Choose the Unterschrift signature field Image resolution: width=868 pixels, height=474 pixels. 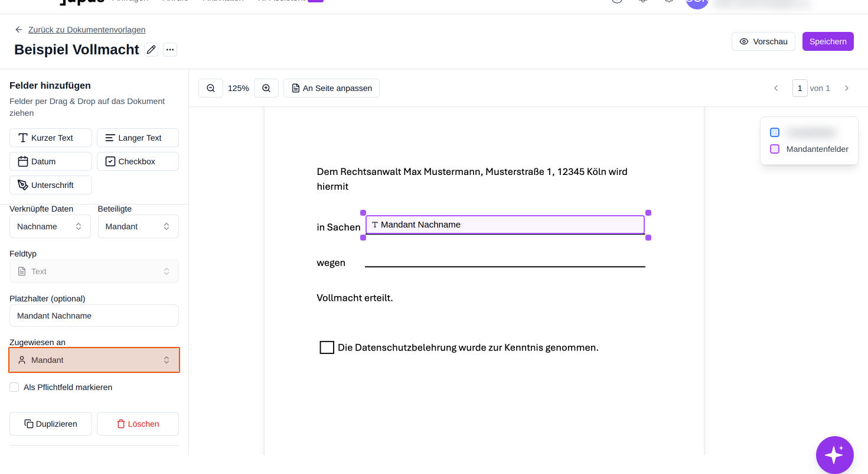click(51, 185)
